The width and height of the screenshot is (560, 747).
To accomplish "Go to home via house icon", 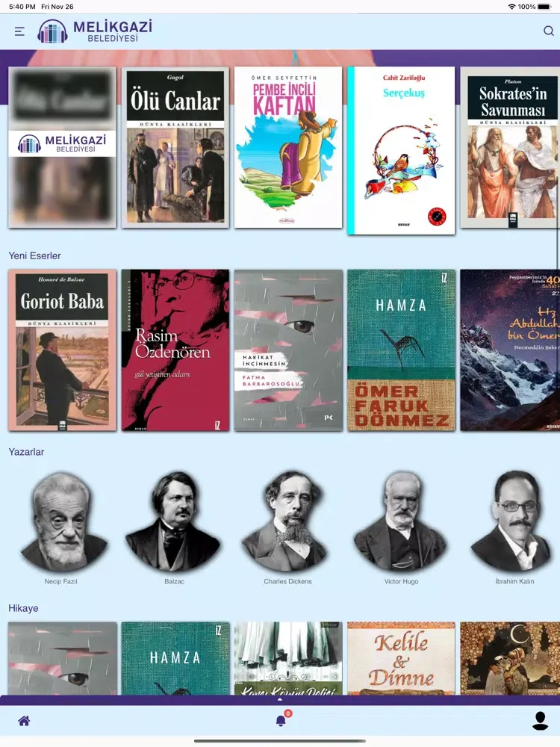I will click(x=24, y=721).
